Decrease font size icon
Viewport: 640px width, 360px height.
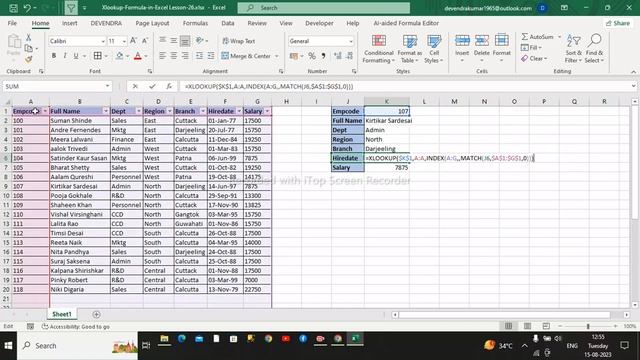tap(144, 41)
